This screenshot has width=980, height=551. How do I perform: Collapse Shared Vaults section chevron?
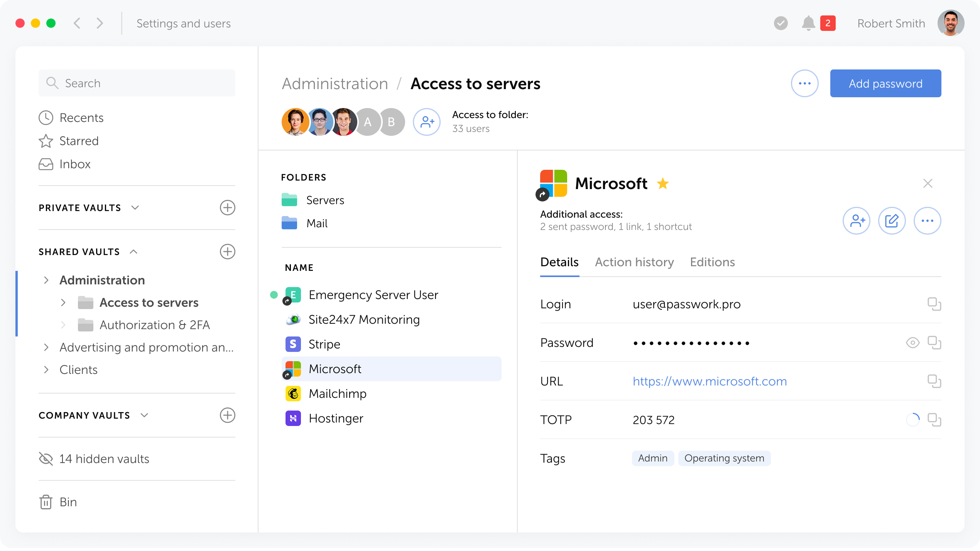(x=133, y=252)
